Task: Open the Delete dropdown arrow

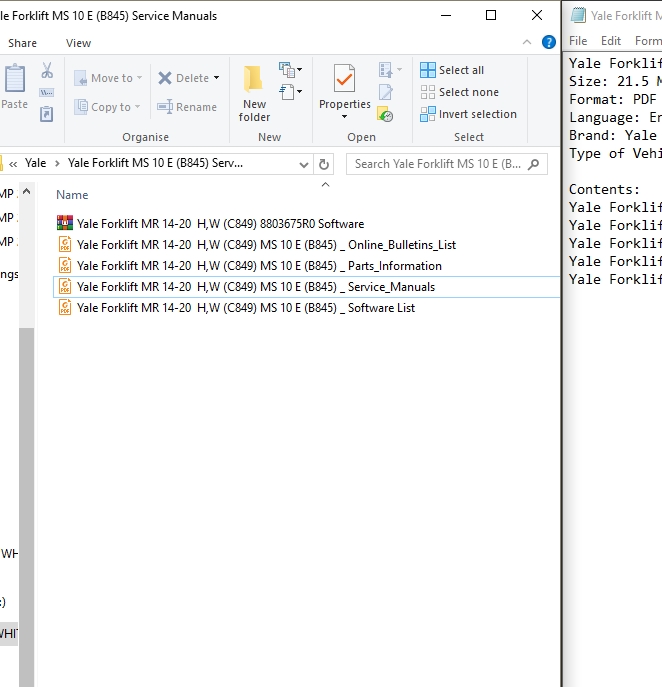Action: click(216, 78)
